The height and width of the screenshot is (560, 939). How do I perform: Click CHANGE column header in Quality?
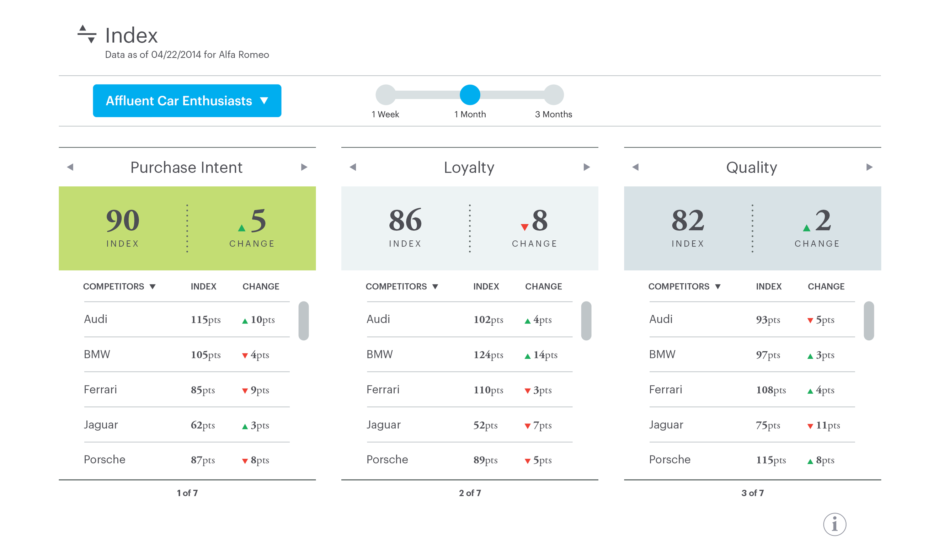pos(826,287)
